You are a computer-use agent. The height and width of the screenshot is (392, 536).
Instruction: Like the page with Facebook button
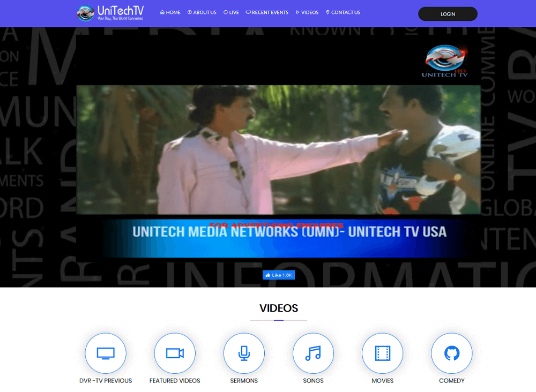click(278, 275)
